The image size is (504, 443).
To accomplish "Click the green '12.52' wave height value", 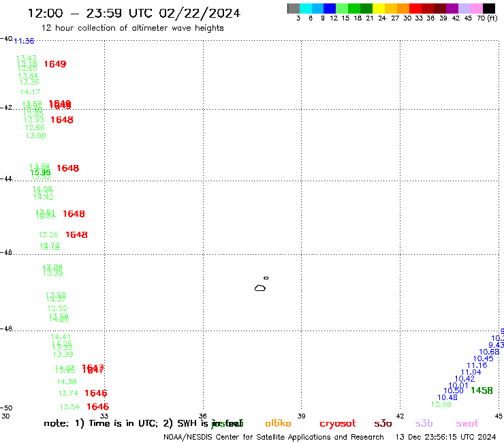I will click(57, 308).
